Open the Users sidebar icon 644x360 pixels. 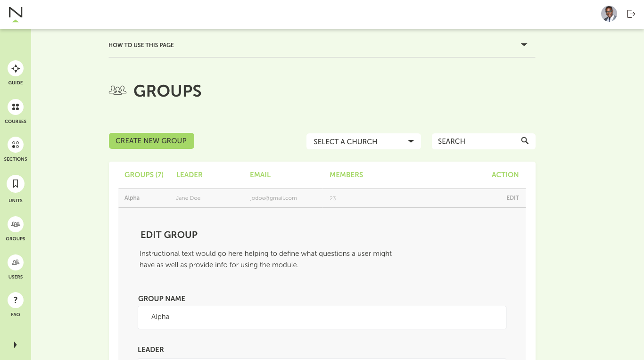(x=16, y=262)
